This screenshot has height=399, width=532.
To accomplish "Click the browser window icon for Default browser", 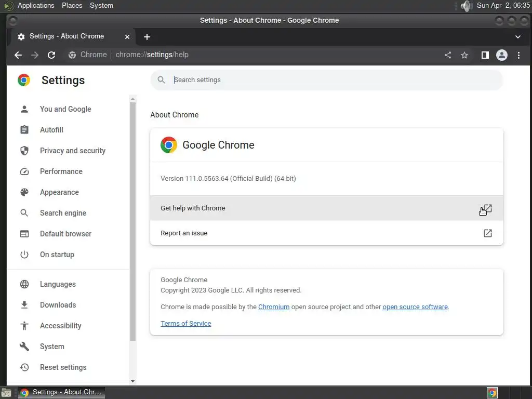I will point(24,234).
